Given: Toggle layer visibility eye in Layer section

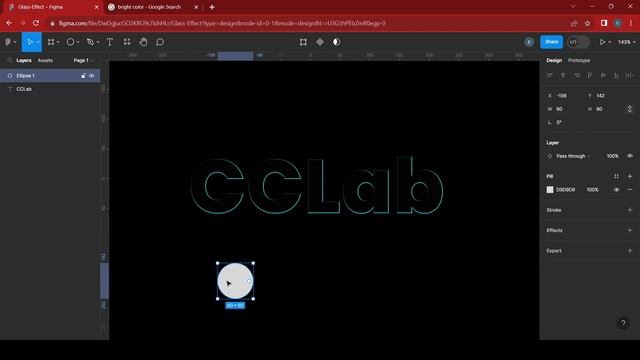Looking at the screenshot, I should (x=630, y=156).
